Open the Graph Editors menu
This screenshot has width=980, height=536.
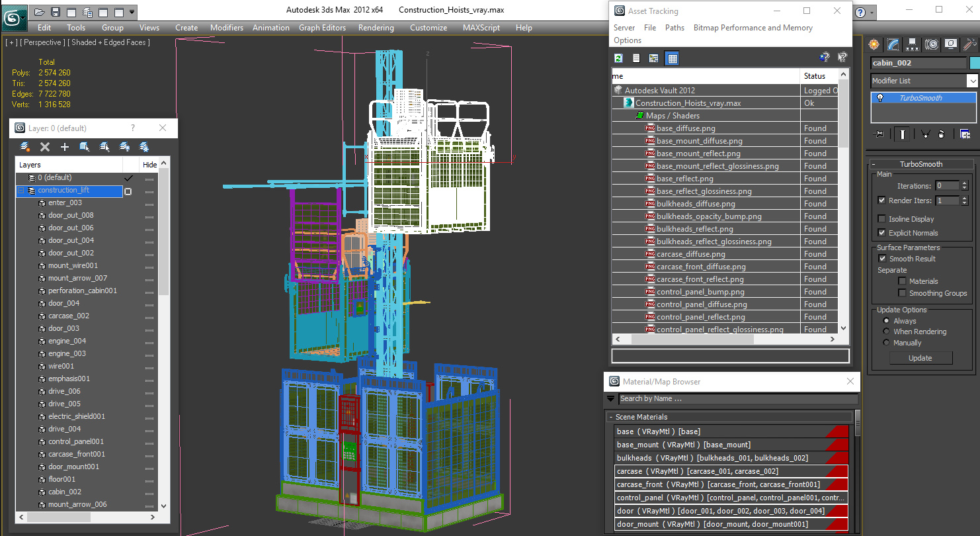322,28
